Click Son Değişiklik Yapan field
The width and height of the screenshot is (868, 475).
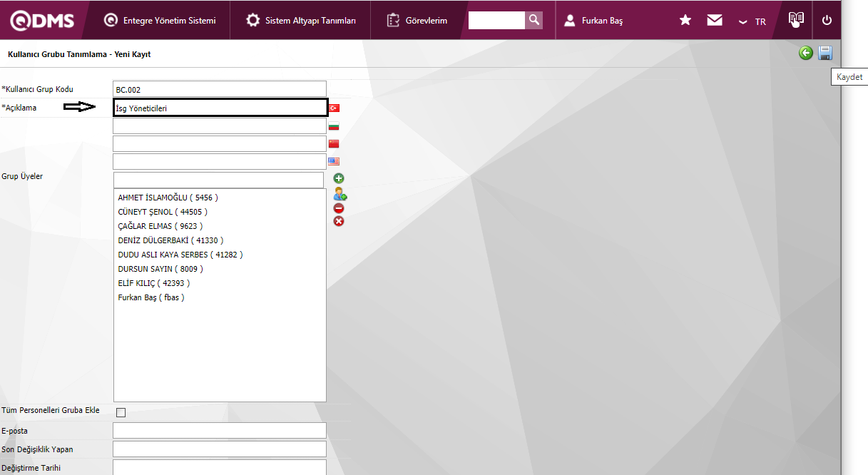click(220, 449)
